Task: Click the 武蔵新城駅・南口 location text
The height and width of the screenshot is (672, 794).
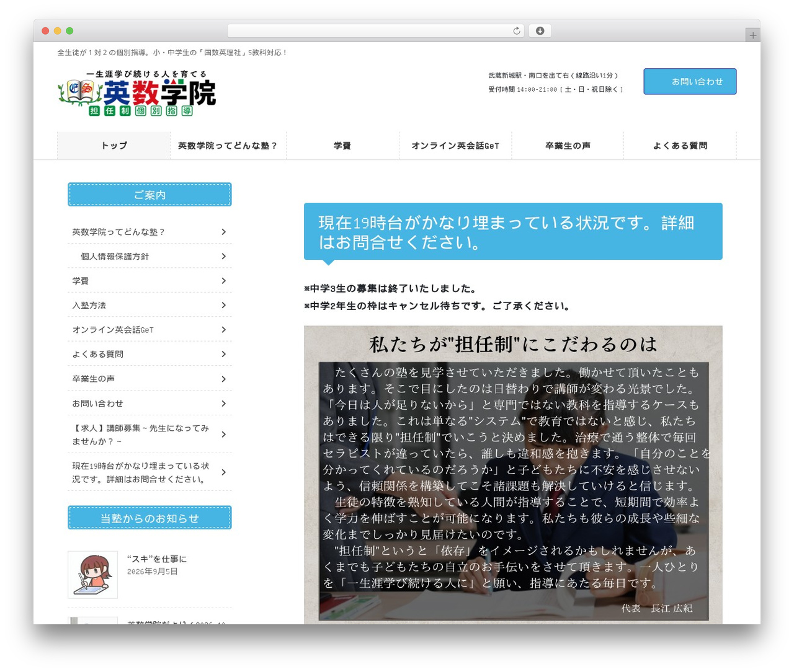Action: click(553, 76)
